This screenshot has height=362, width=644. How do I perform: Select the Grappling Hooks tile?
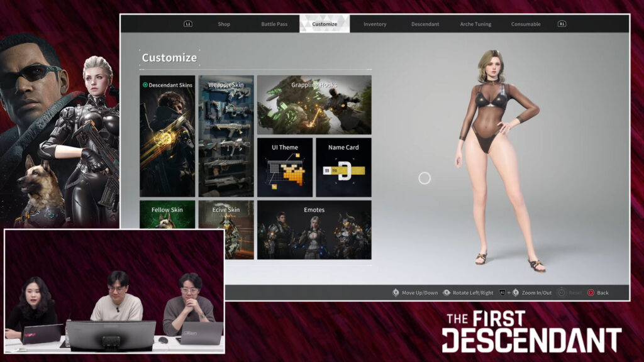pyautogui.click(x=314, y=105)
